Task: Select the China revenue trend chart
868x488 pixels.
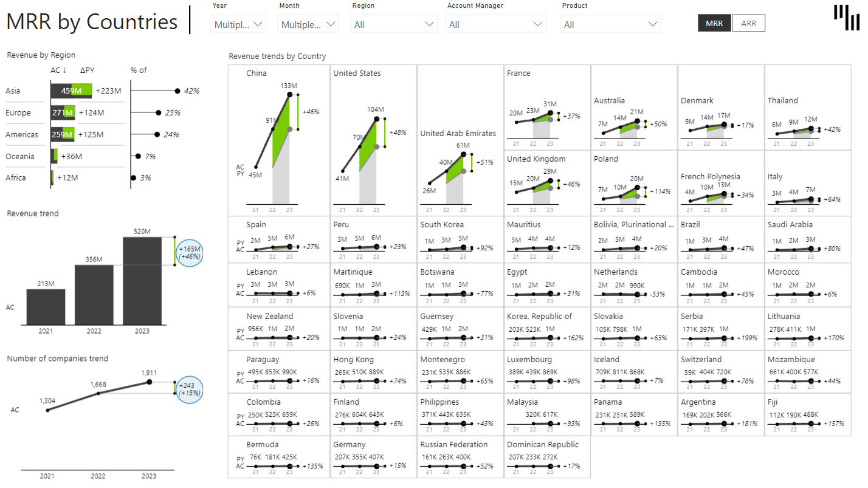Action: coord(278,140)
